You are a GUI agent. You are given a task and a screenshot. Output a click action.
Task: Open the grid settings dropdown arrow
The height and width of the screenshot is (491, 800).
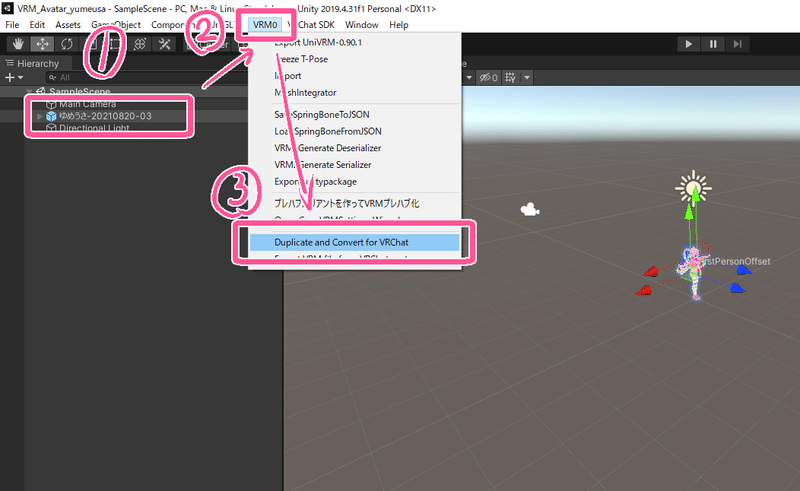(x=527, y=78)
